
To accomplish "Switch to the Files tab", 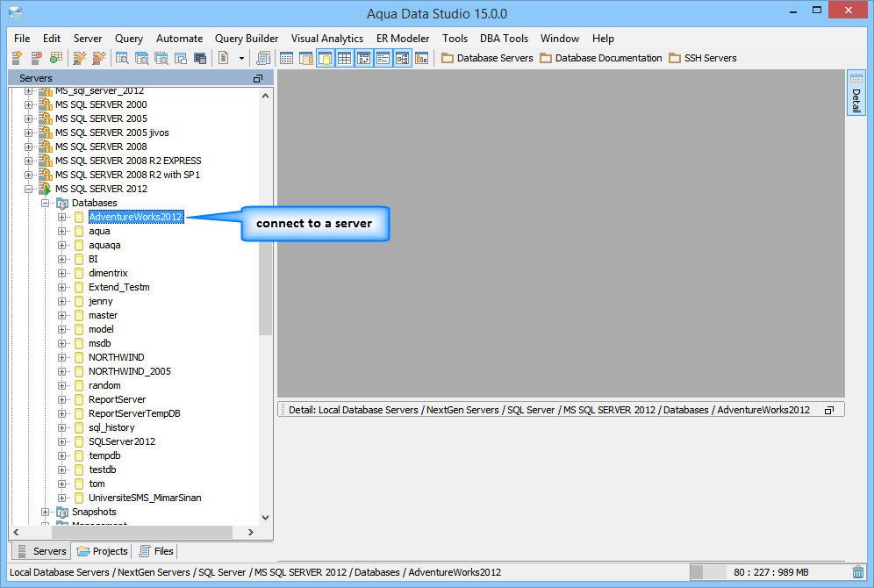I will pos(156,551).
